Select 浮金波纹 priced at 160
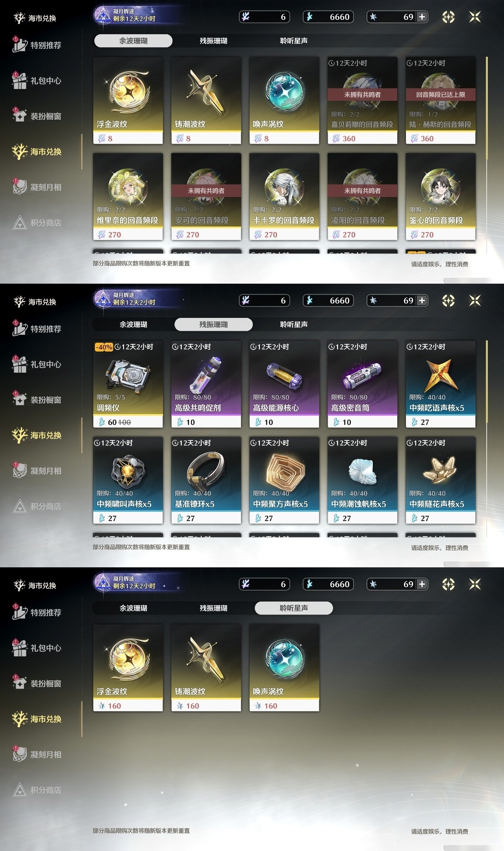The height and width of the screenshot is (851, 504). coord(128,668)
